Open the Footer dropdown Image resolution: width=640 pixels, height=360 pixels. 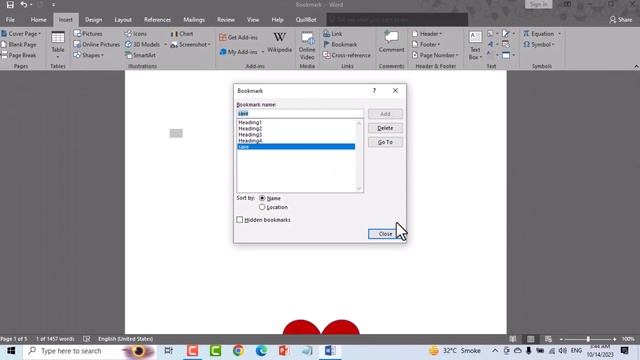(426, 44)
